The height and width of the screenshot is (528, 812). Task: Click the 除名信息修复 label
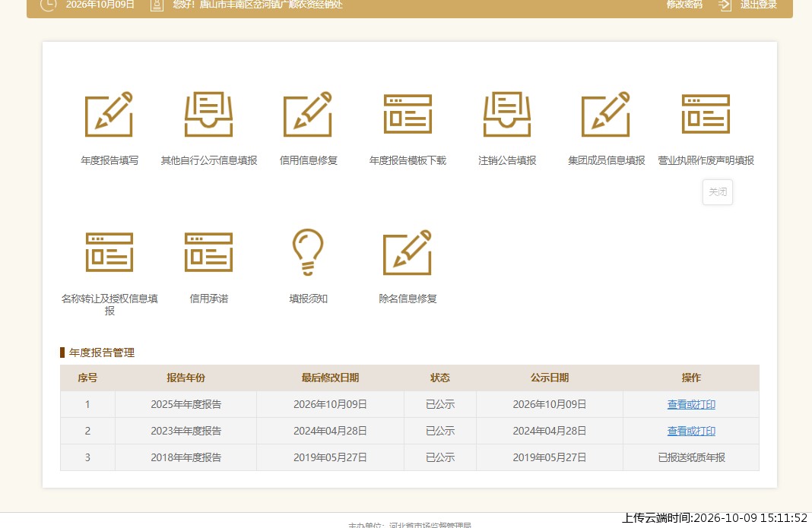pos(408,299)
